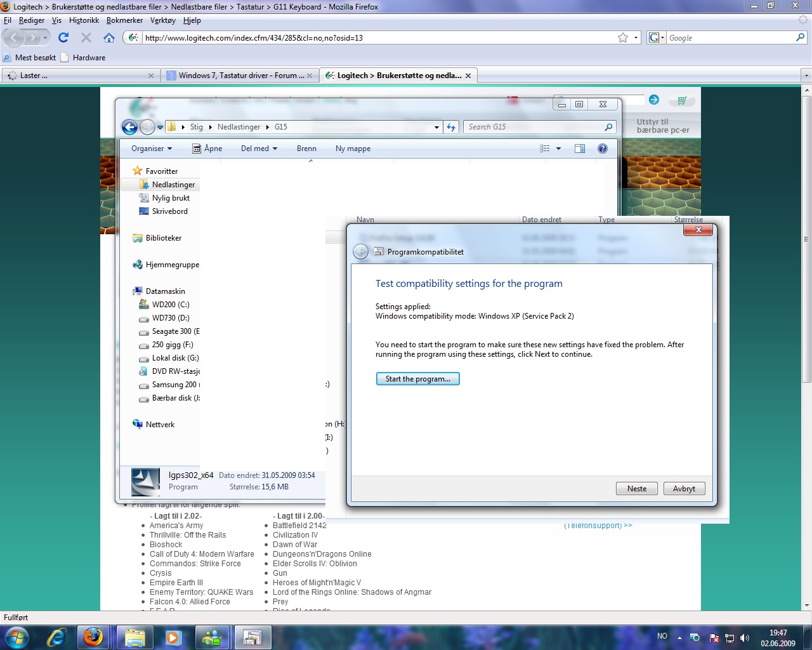Click Brenn in Explorer toolbar
The width and height of the screenshot is (812, 650).
(306, 149)
